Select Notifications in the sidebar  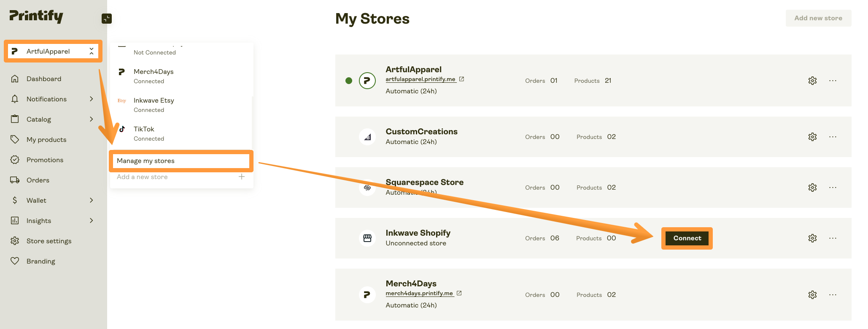46,99
